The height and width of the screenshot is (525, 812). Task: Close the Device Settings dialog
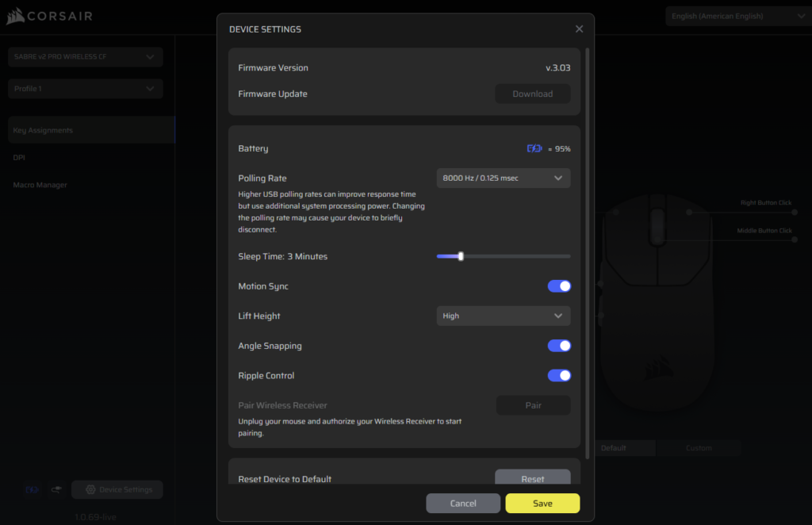pos(579,29)
